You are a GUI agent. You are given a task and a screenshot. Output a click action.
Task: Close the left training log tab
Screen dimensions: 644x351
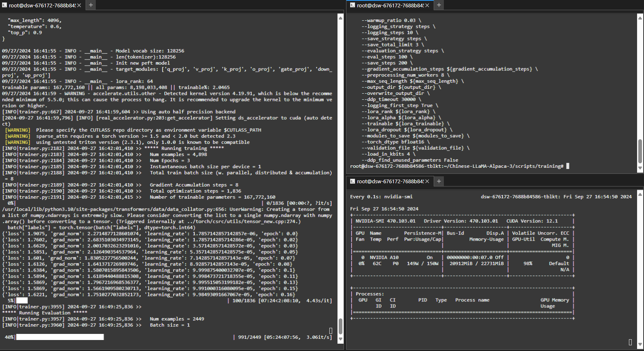pos(79,5)
